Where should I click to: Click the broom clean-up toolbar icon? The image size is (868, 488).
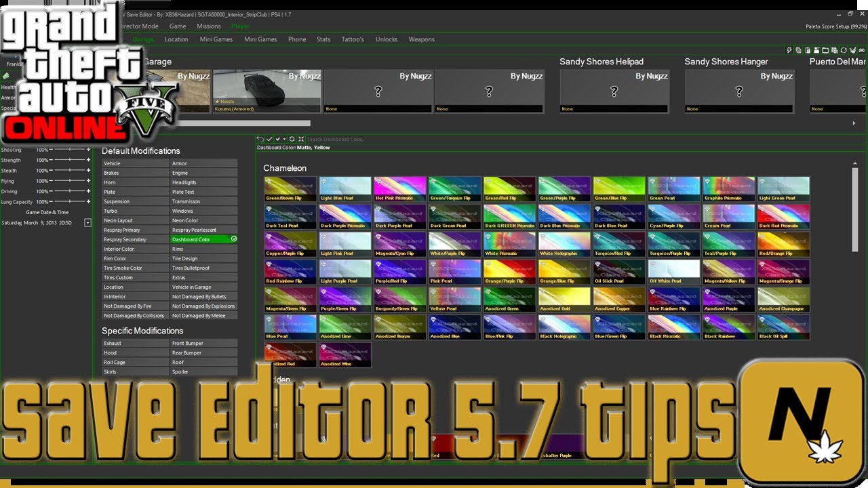coord(853,50)
